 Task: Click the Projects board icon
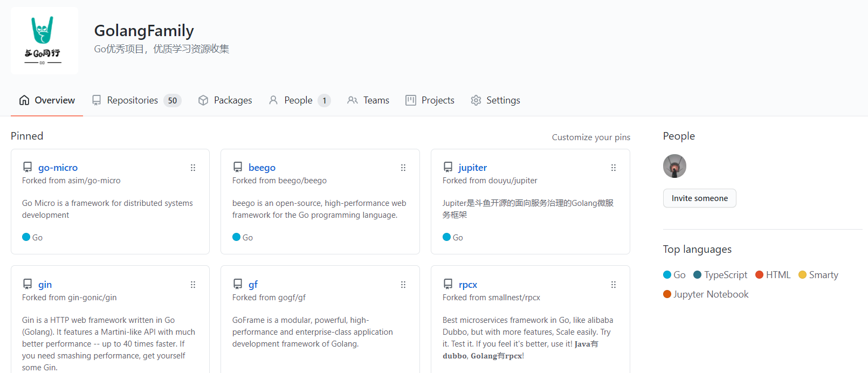411,100
